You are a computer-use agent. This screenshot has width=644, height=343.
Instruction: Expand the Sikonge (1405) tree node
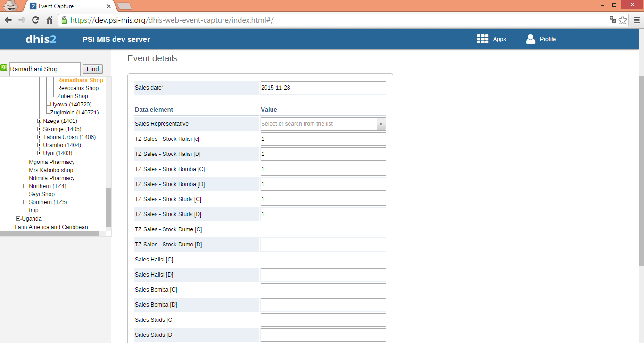pos(40,129)
